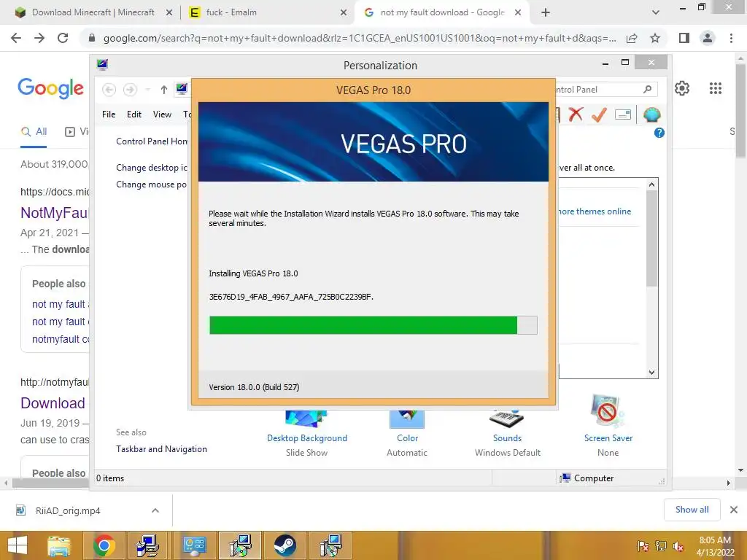Open Edit menu in Personalization window
Viewport: 747px width, 560px height.
click(x=134, y=114)
